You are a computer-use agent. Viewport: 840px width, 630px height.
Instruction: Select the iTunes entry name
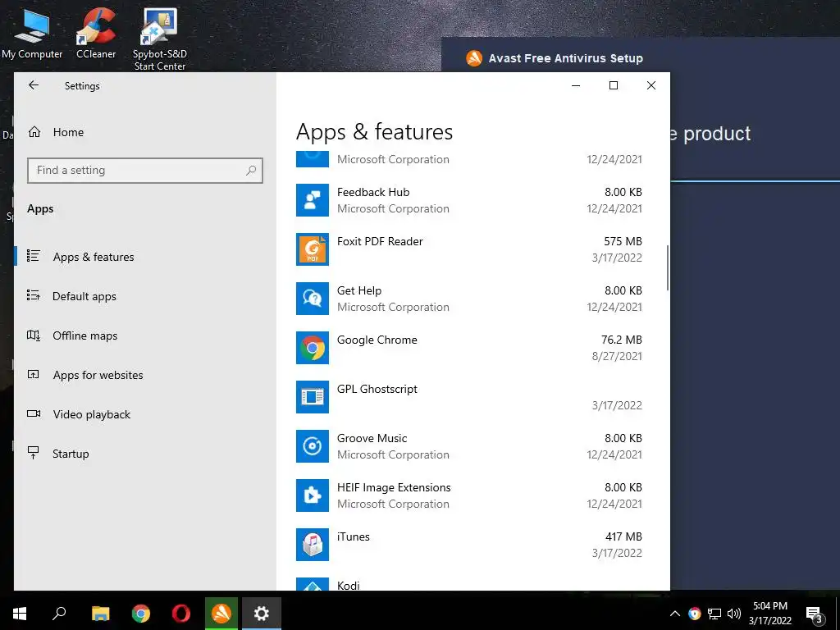click(x=353, y=536)
